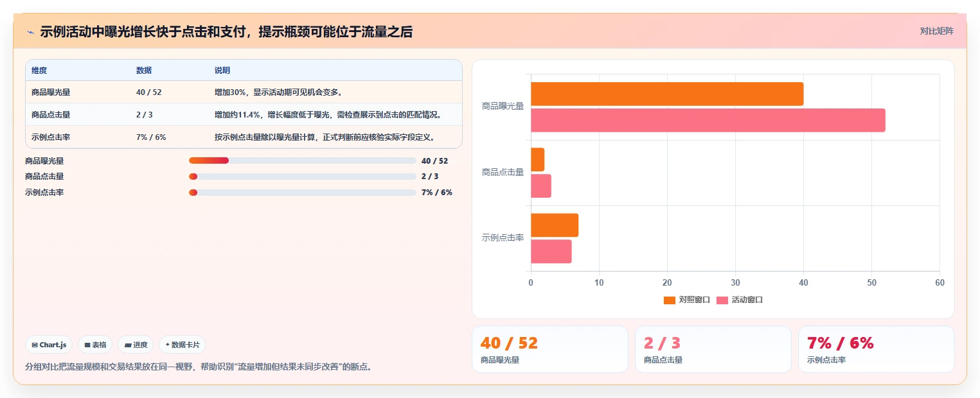The height and width of the screenshot is (398, 980).
Task: Open the 40 / 52 商品曝光量 stat card
Action: (x=550, y=349)
